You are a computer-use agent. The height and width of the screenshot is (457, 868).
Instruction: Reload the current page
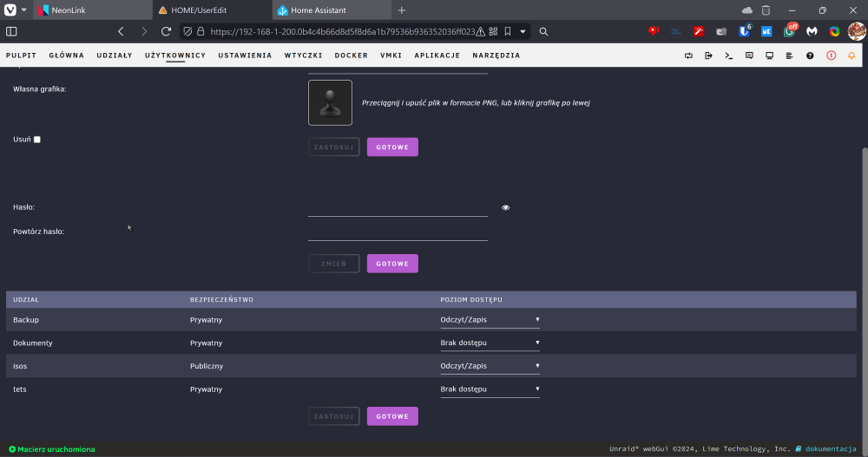point(166,31)
